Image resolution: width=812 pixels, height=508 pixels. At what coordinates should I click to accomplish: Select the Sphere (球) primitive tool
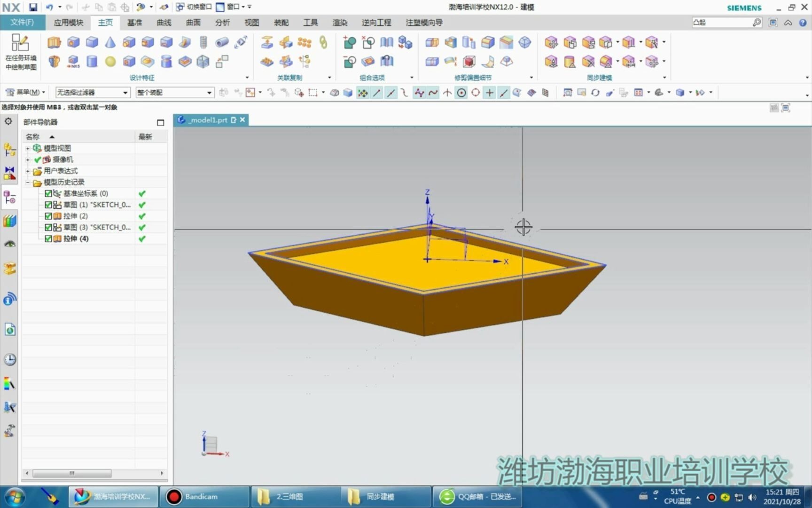pyautogui.click(x=110, y=61)
